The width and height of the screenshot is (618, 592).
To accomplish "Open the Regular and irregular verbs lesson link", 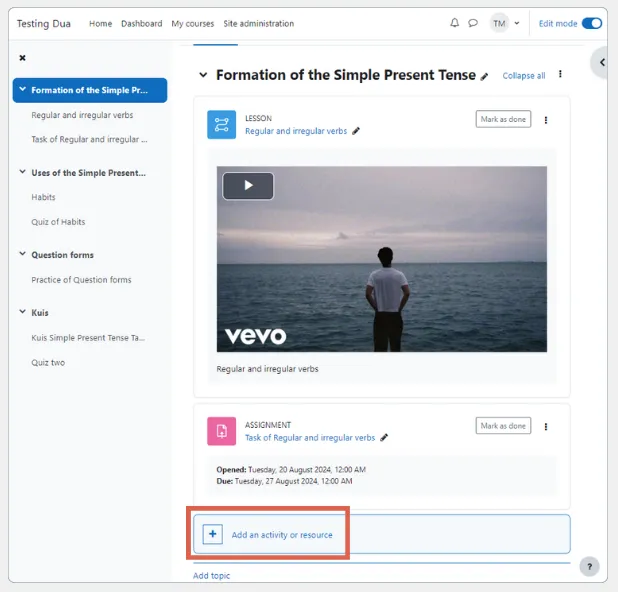I will [296, 131].
